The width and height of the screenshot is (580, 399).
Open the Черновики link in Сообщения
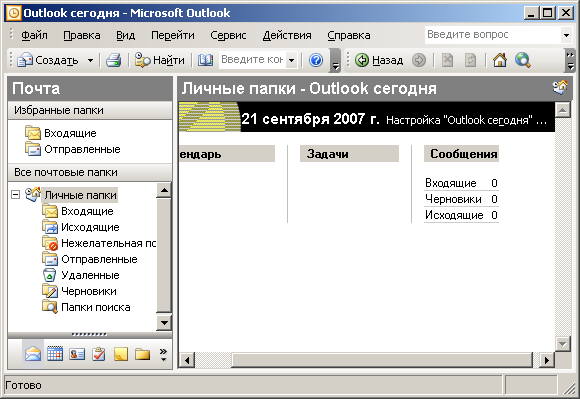pos(453,199)
